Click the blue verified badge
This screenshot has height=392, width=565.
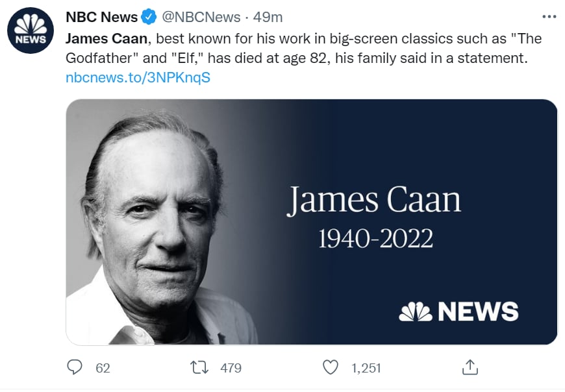click(x=149, y=17)
